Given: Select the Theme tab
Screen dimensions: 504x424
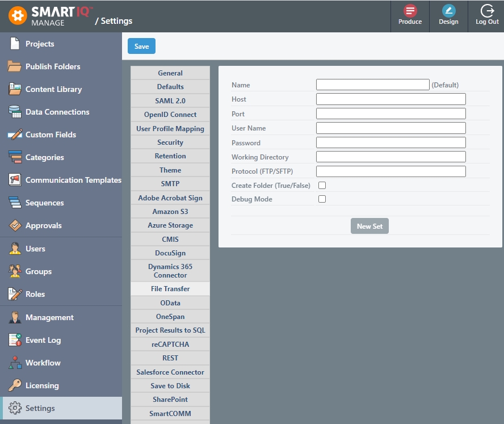Looking at the screenshot, I should [x=170, y=170].
